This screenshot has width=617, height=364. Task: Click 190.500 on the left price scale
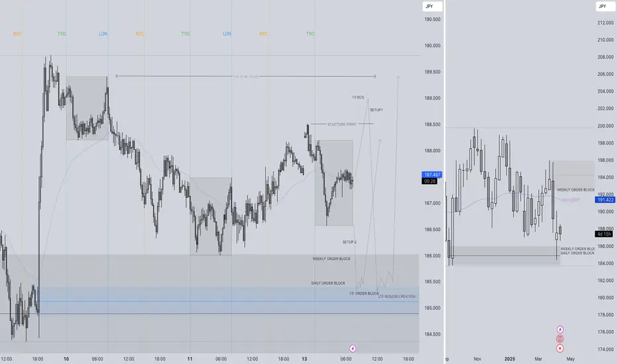[432, 19]
